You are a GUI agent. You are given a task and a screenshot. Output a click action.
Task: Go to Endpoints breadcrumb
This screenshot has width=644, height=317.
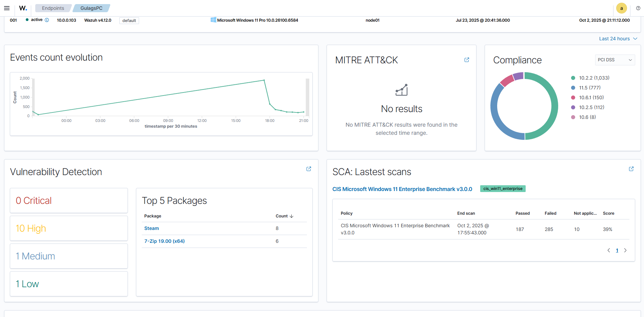(53, 8)
